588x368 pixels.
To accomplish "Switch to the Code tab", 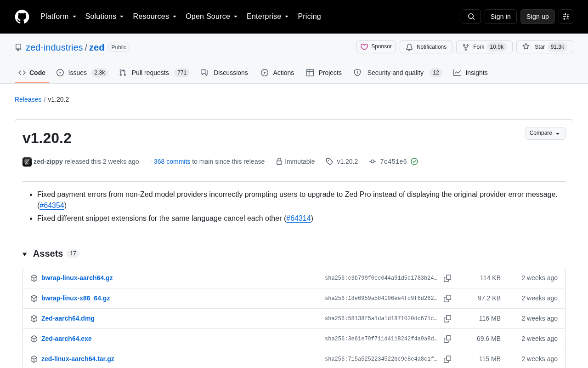I will coord(32,73).
